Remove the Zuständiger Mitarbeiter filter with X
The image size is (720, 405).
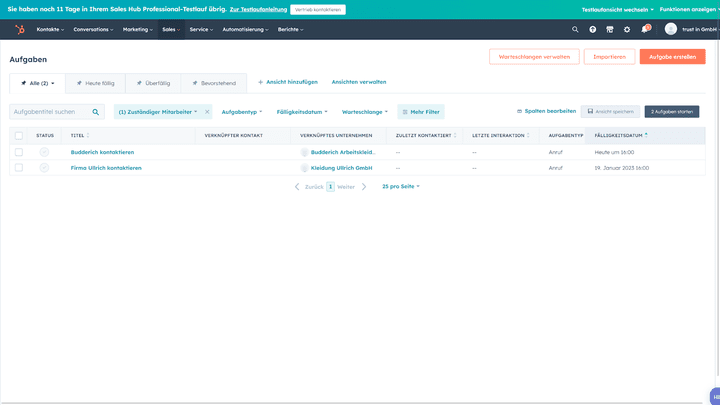click(207, 112)
